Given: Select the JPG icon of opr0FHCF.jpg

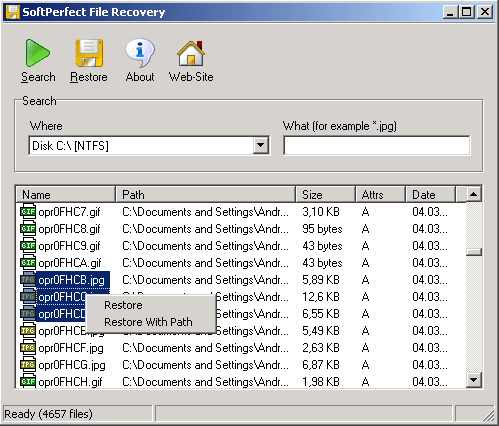Looking at the screenshot, I should [x=28, y=348].
